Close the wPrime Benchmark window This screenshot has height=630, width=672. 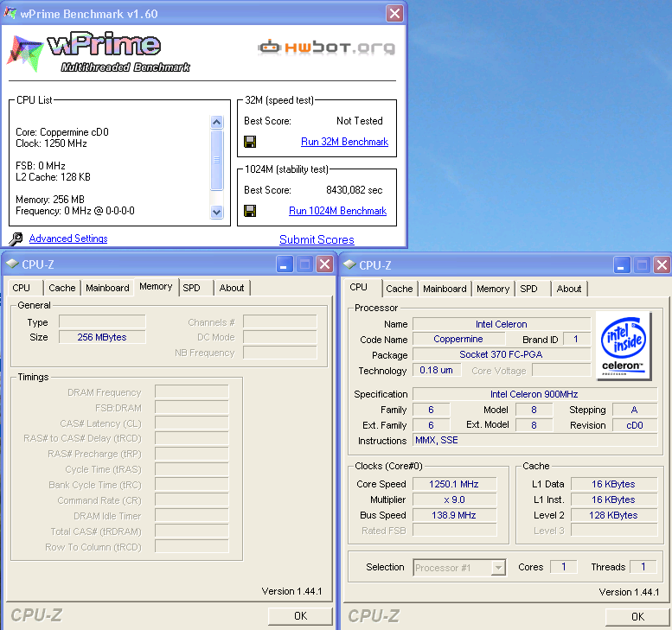(x=394, y=13)
